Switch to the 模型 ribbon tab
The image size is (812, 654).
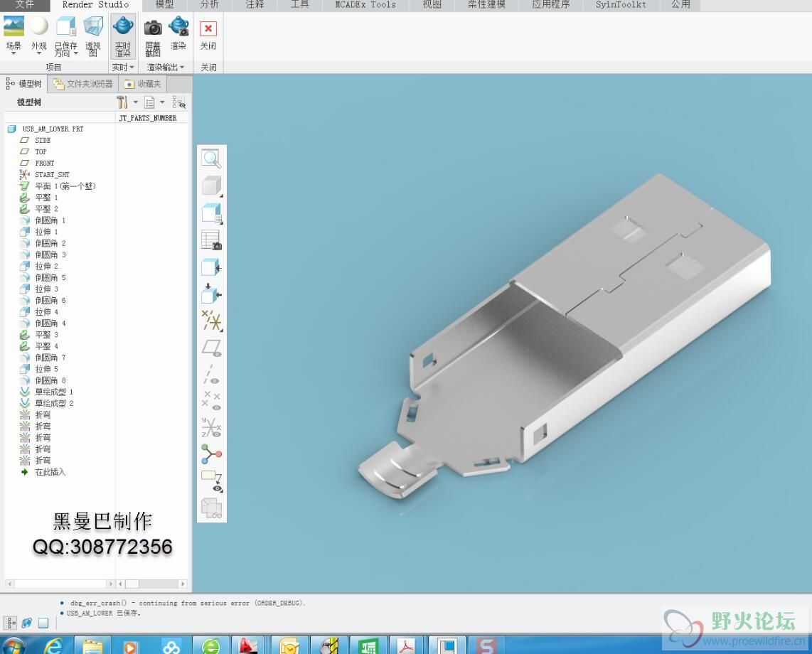[165, 5]
